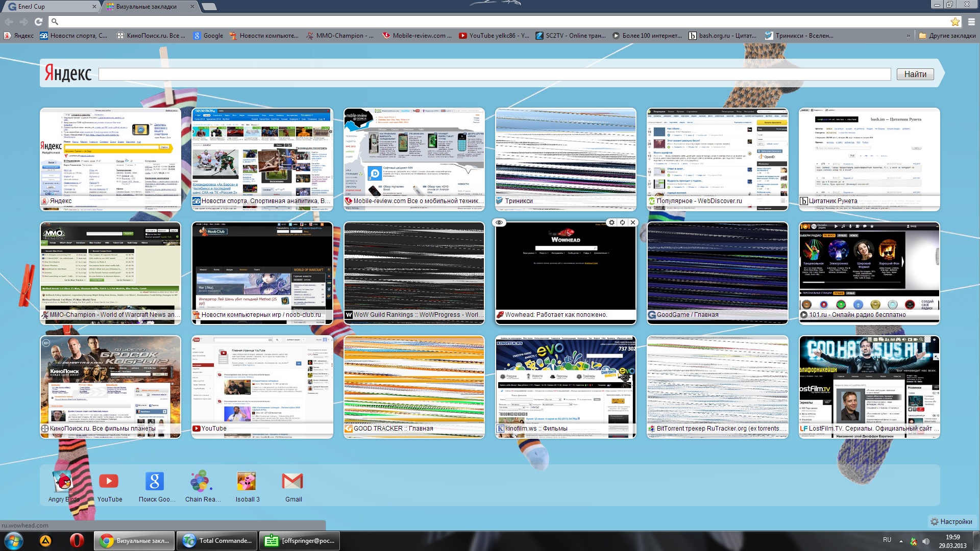
Task: Open MMO-Champion visual bookmark tile
Action: pos(110,273)
